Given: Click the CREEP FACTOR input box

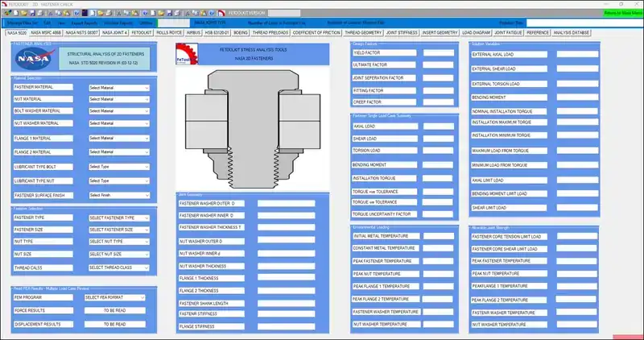Looking at the screenshot, I should click(x=439, y=102).
